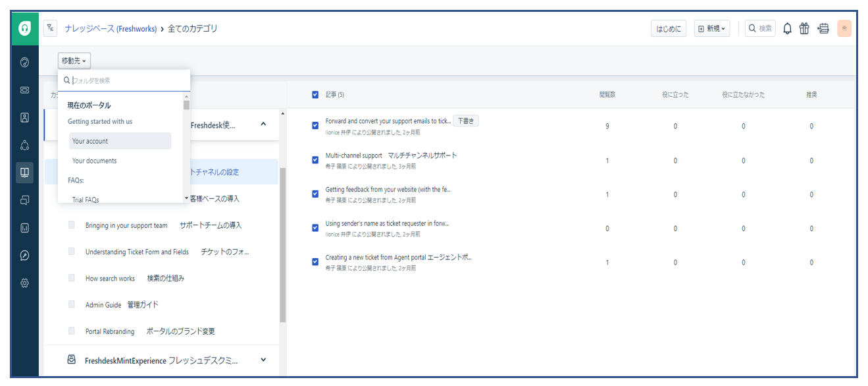Click the 検索 search button in header
868x386 pixels.
pos(760,28)
